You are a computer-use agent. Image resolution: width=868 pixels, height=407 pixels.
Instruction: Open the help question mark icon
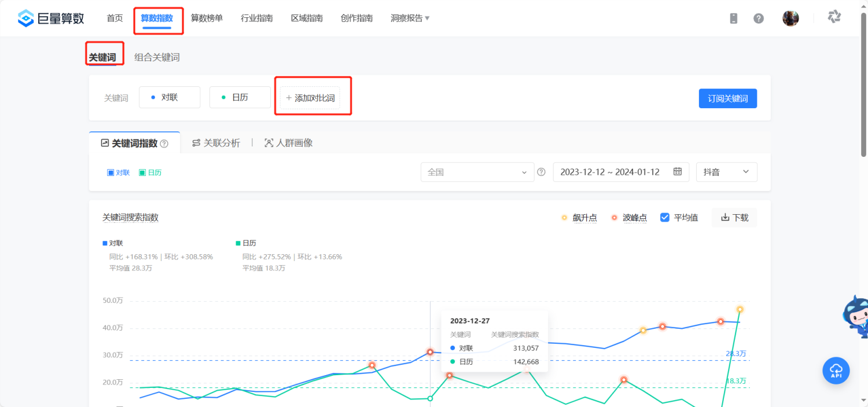pos(759,19)
